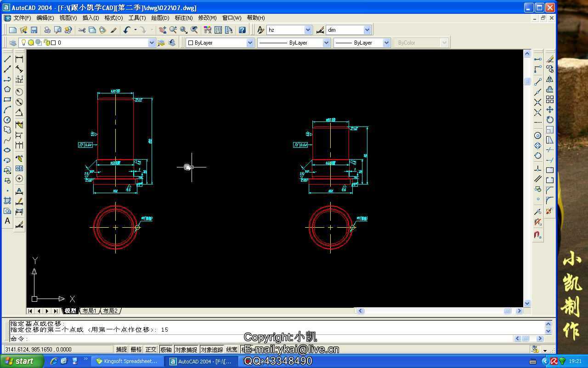Image resolution: width=588 pixels, height=368 pixels.
Task: Select the Mirror modify tool
Action: pyautogui.click(x=550, y=79)
